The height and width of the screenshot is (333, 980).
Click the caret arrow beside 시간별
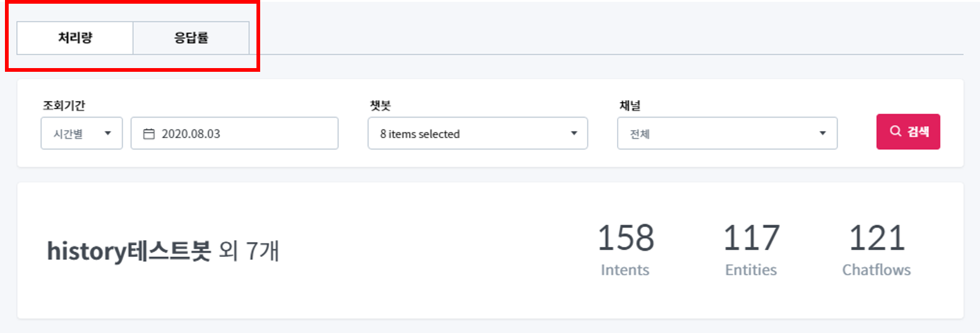pos(108,134)
